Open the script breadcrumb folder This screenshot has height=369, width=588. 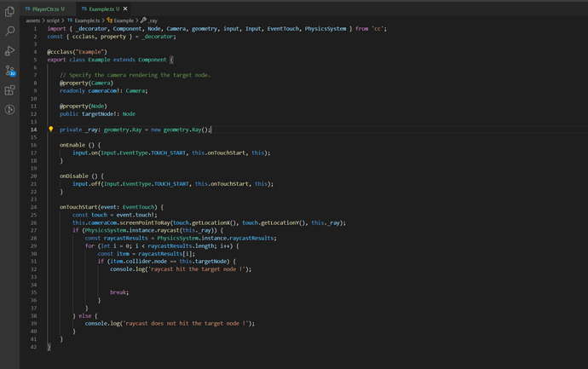click(53, 20)
